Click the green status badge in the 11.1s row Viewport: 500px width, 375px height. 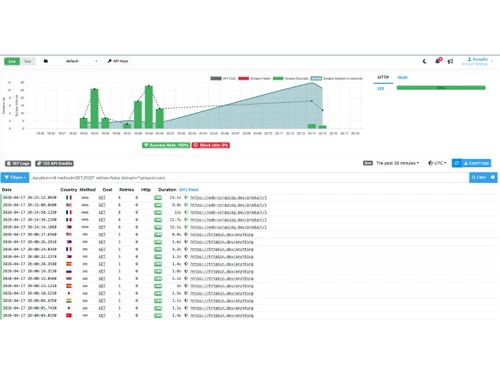pyautogui.click(x=158, y=198)
